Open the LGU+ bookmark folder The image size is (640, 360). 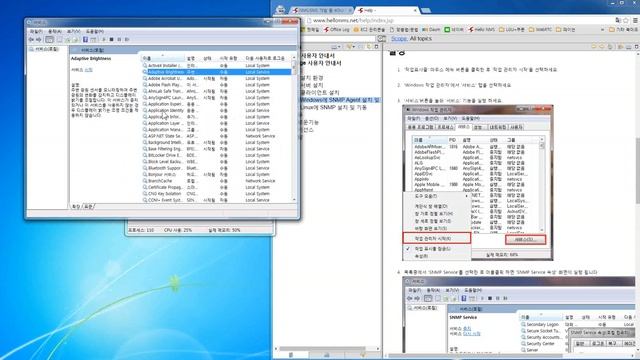pyautogui.click(x=512, y=30)
